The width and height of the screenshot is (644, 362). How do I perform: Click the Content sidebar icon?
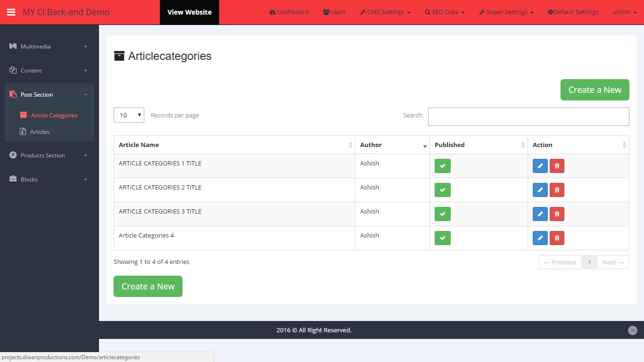click(x=12, y=70)
